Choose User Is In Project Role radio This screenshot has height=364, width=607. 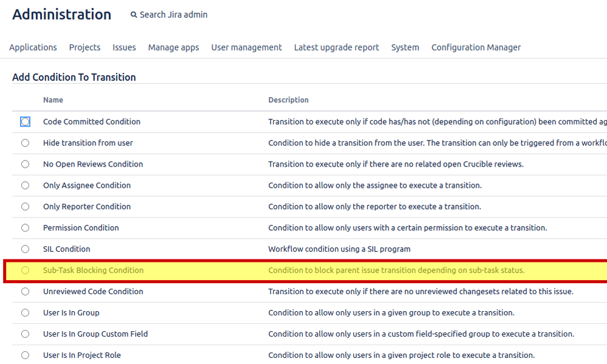25,355
